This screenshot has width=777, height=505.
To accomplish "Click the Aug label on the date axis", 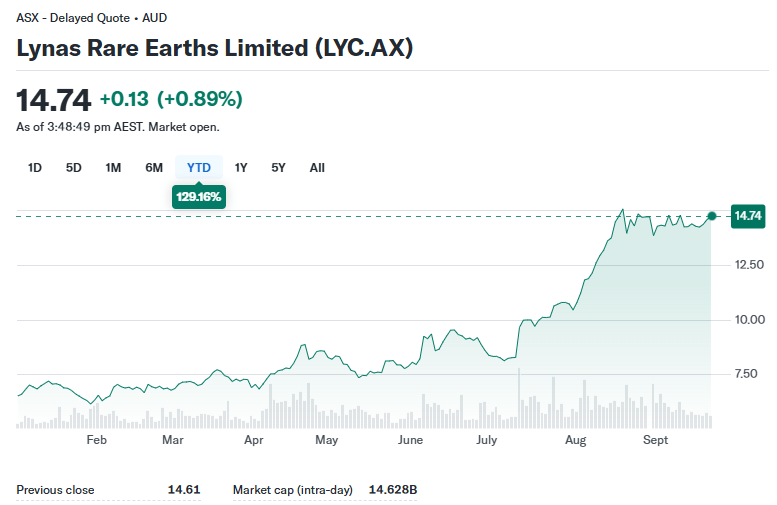I will pos(576,440).
